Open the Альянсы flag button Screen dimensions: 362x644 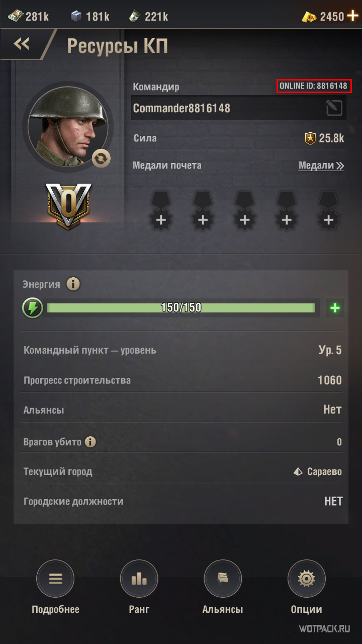(223, 579)
